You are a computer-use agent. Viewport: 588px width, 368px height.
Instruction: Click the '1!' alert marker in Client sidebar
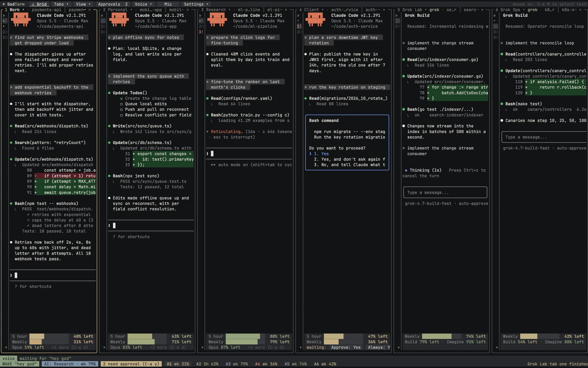tap(299, 26)
